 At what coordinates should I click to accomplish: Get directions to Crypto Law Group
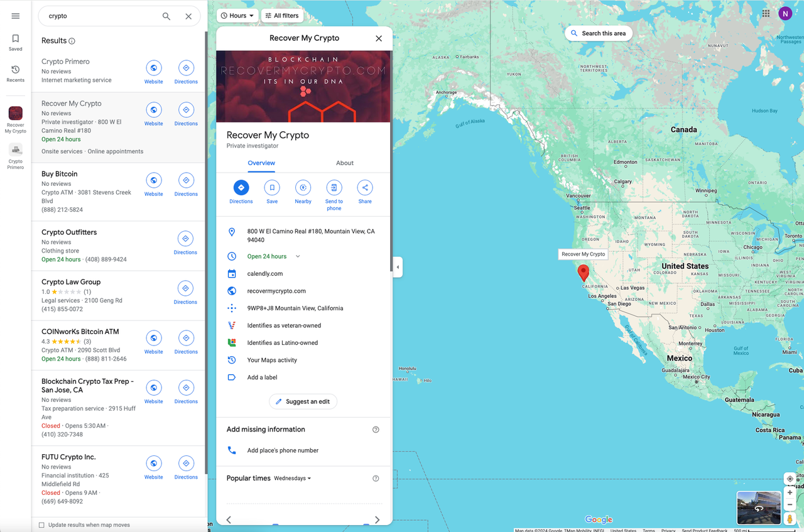[185, 293]
